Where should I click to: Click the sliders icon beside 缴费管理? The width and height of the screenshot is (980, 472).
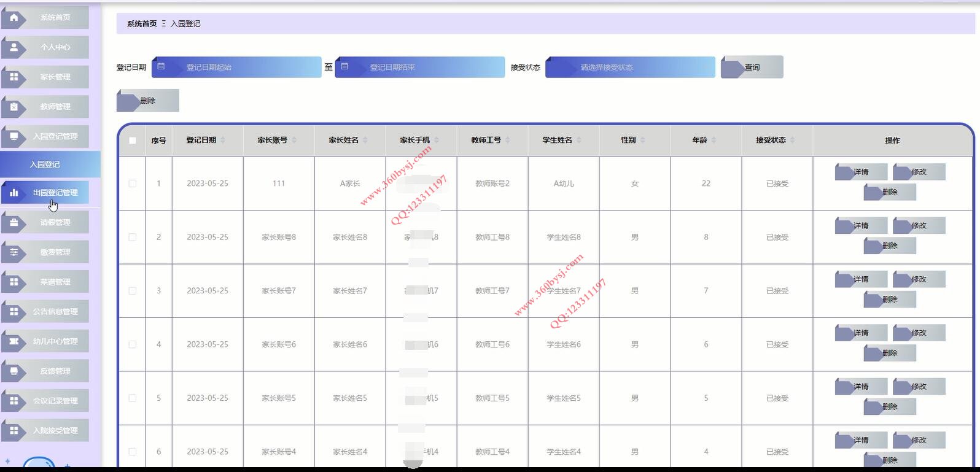[14, 252]
